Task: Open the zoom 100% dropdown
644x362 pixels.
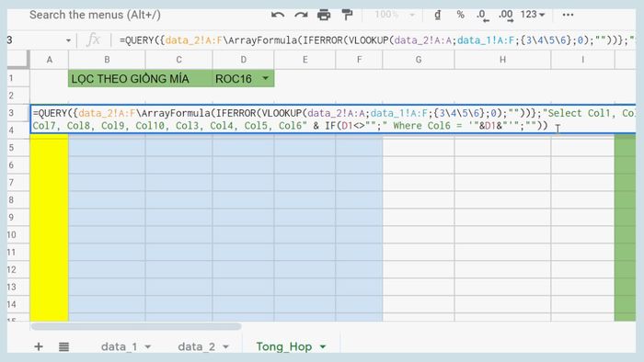Action: (395, 15)
